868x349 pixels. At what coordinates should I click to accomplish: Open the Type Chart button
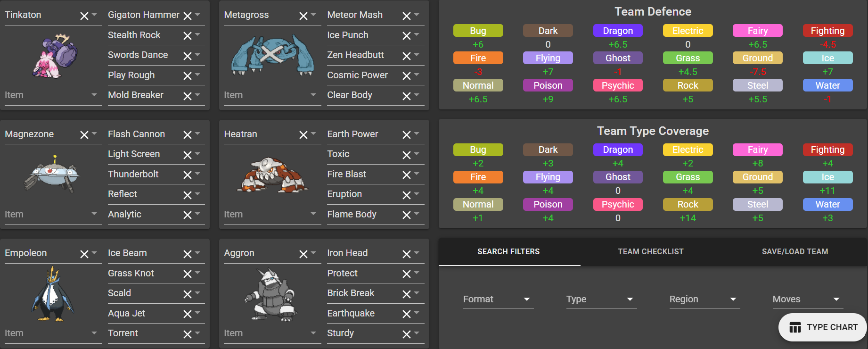coord(823,327)
